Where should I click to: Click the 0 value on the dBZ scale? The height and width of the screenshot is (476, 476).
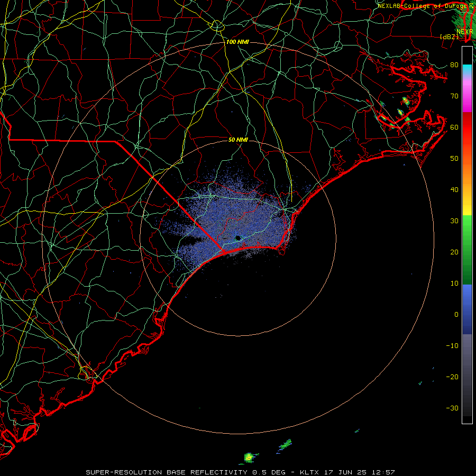tap(456, 315)
